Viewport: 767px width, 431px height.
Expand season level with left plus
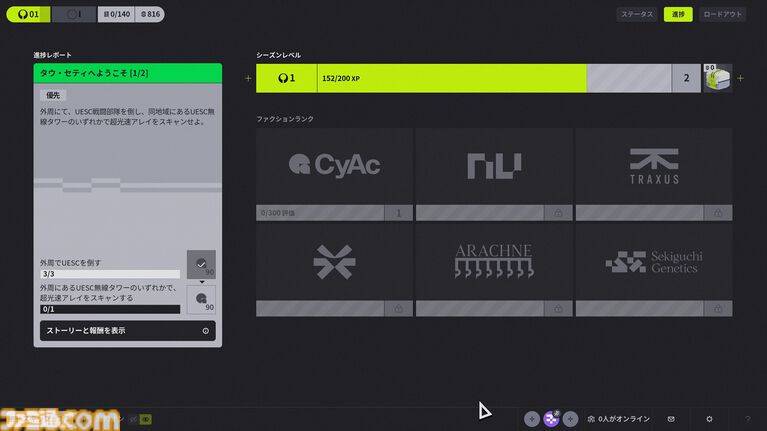pyautogui.click(x=249, y=78)
